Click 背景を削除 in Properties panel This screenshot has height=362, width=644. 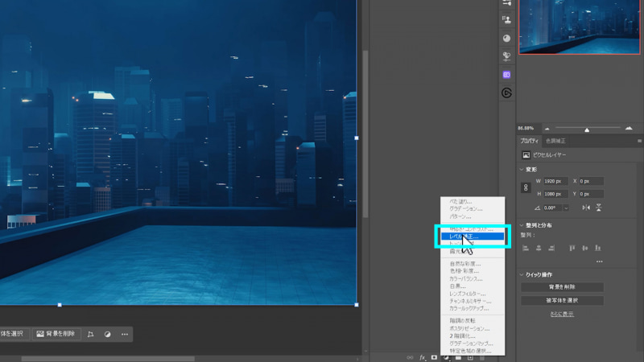(x=562, y=287)
